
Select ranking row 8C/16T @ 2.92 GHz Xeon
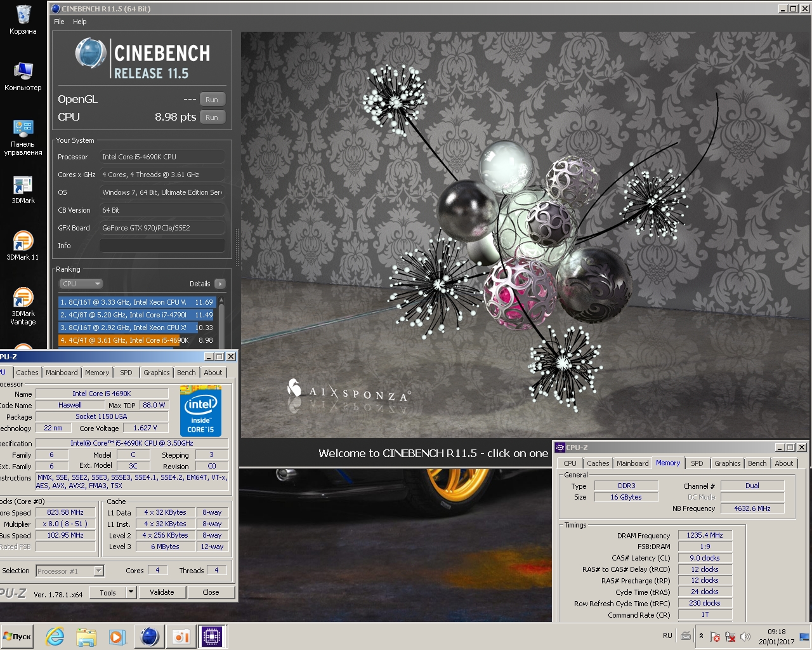pyautogui.click(x=137, y=328)
